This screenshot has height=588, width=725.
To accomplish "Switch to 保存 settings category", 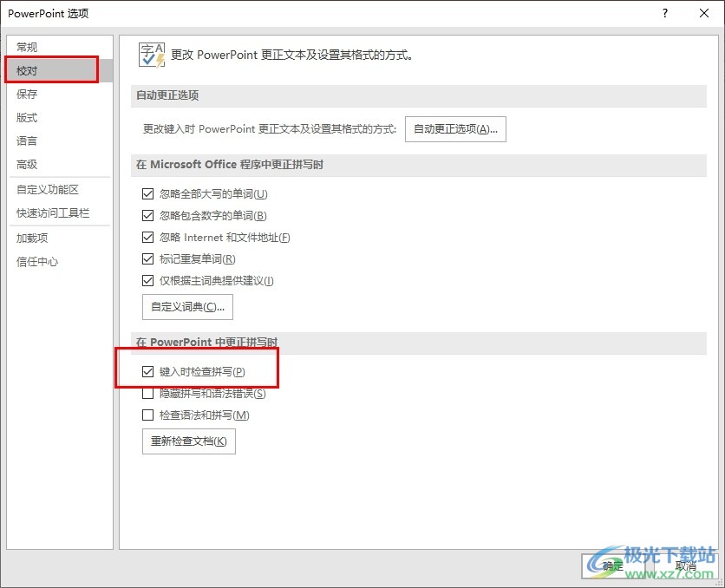I will pos(28,94).
